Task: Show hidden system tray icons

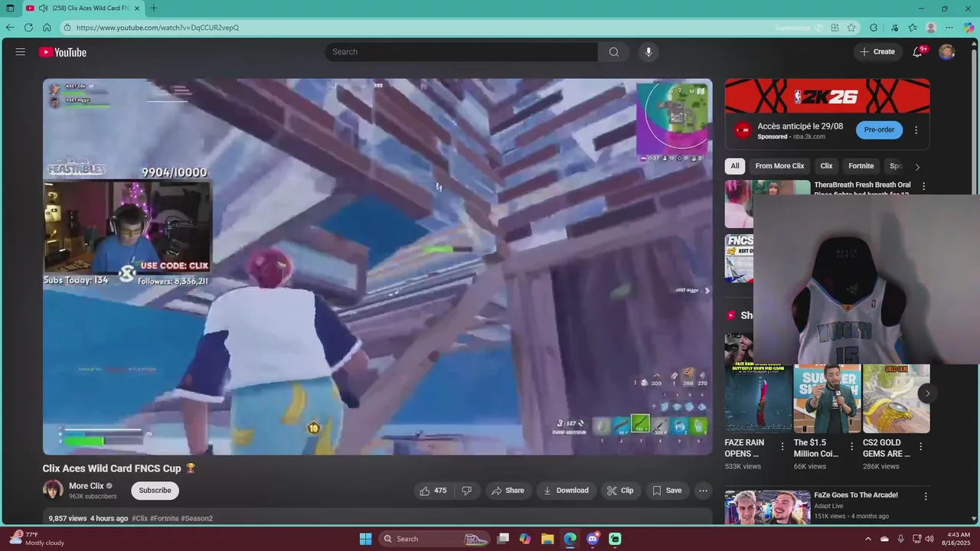Action: [x=868, y=539]
